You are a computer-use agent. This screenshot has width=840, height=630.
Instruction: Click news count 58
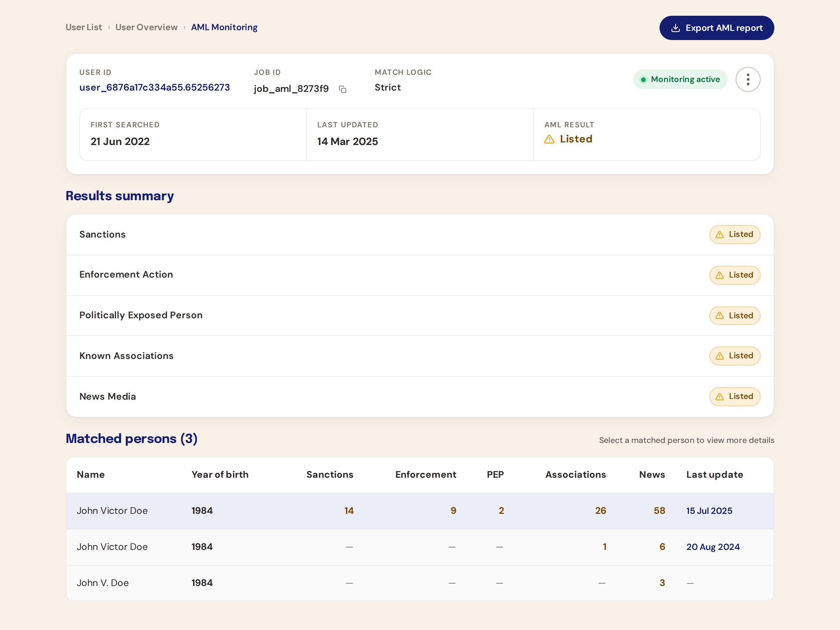click(x=659, y=511)
